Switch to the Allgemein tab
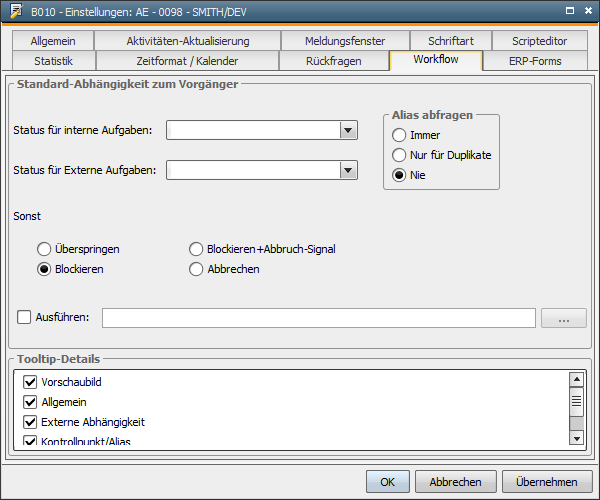The image size is (600, 500). [x=53, y=41]
